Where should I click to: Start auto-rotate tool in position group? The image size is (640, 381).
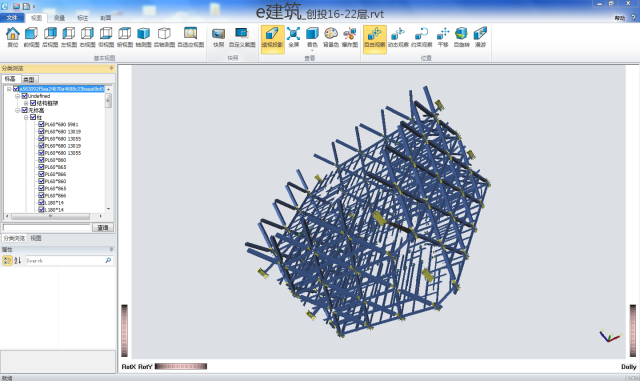coord(461,37)
